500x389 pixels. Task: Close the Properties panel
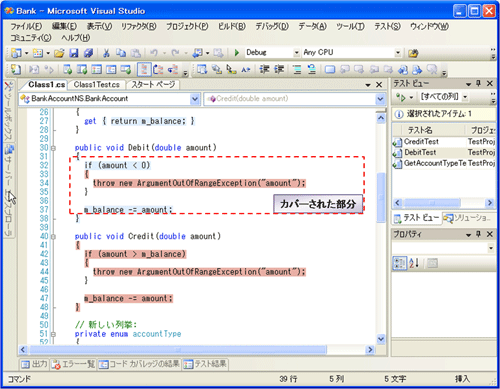[x=489, y=234]
